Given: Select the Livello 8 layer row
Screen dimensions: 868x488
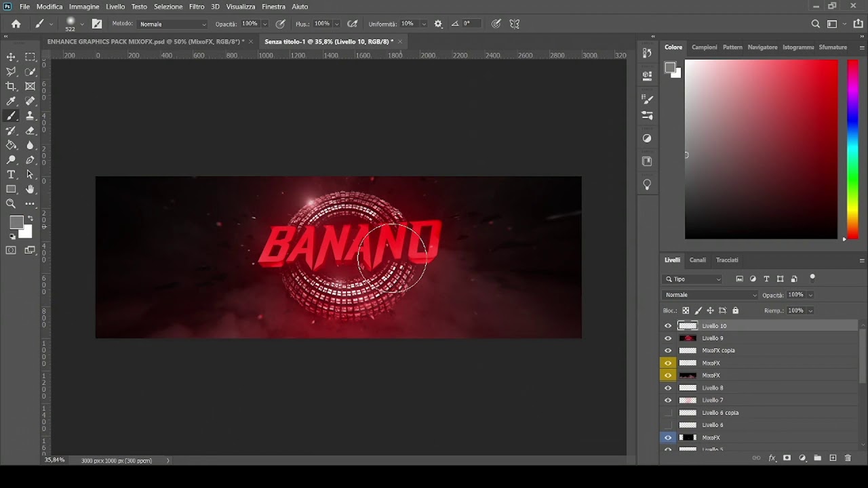Looking at the screenshot, I should pyautogui.click(x=759, y=388).
